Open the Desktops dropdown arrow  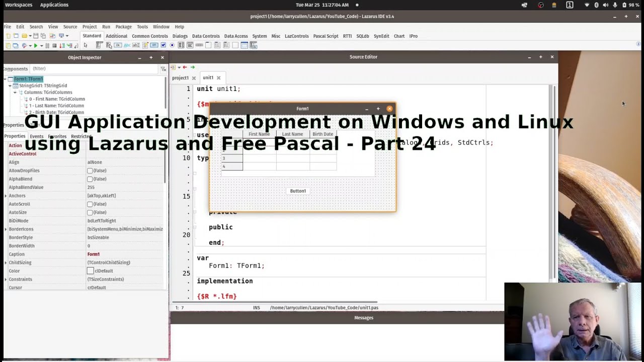click(67, 36)
